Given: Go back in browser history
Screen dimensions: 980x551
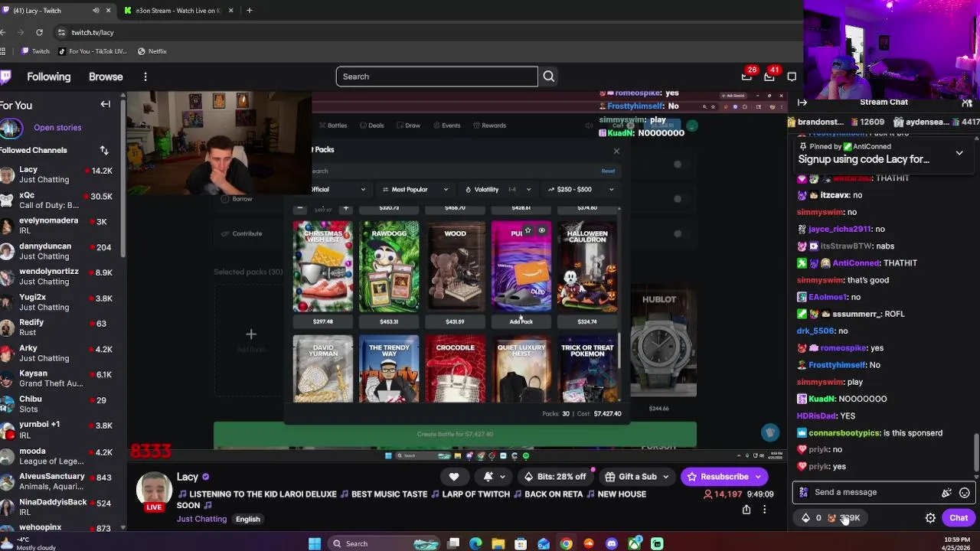Looking at the screenshot, I should click(4, 32).
